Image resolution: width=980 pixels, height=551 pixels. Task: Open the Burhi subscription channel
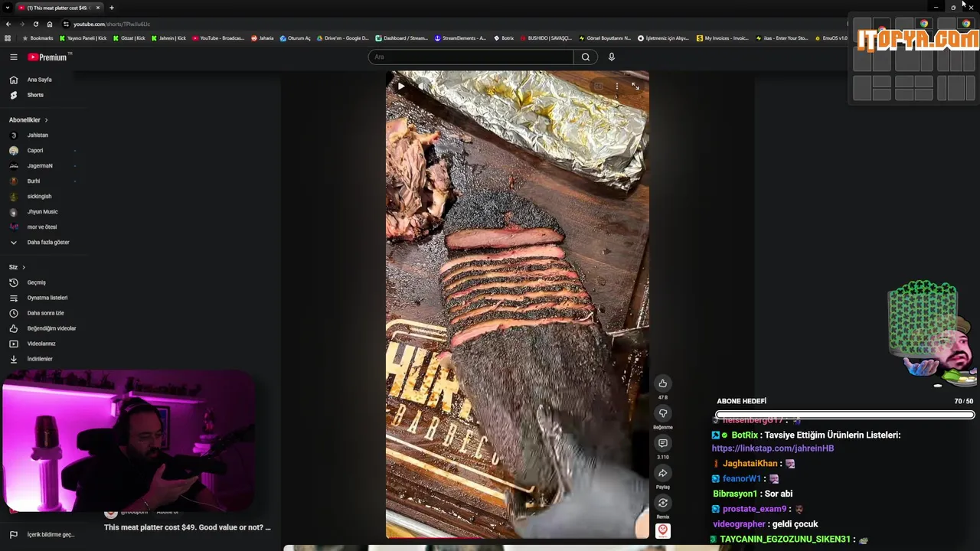pos(34,181)
